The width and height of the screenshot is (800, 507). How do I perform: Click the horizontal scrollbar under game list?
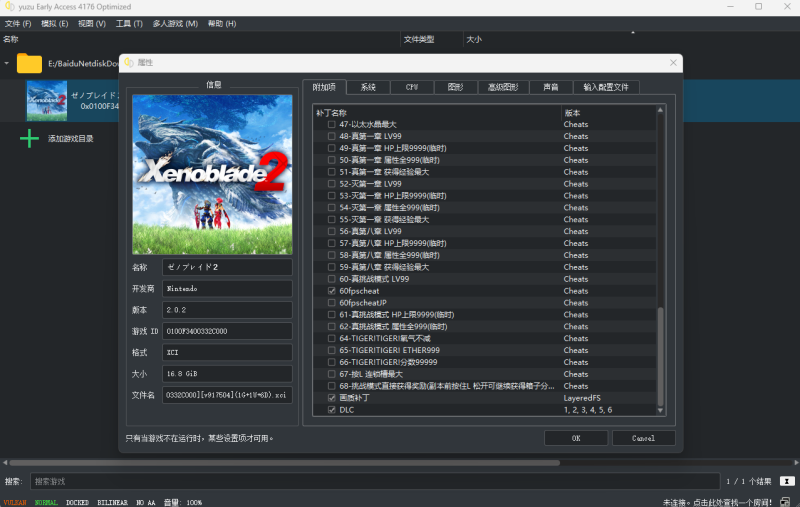pyautogui.click(x=285, y=463)
